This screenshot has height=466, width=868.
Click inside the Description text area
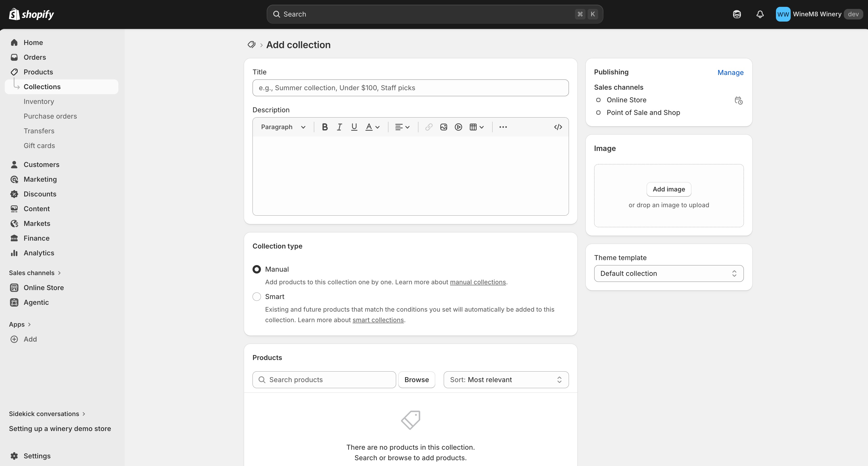tap(410, 176)
